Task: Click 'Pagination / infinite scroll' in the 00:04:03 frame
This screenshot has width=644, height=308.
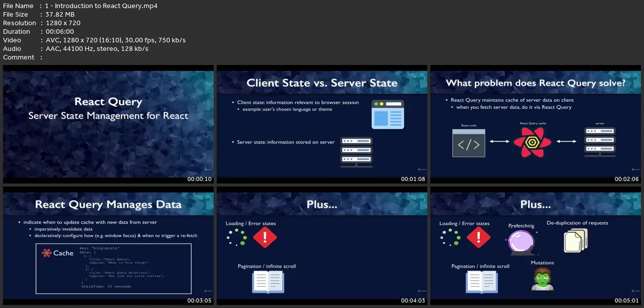Action: [x=267, y=266]
